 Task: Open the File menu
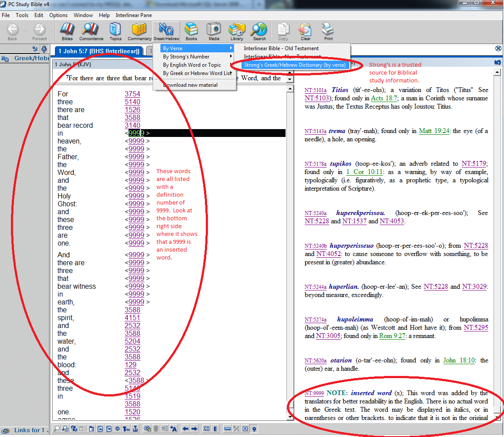point(6,15)
